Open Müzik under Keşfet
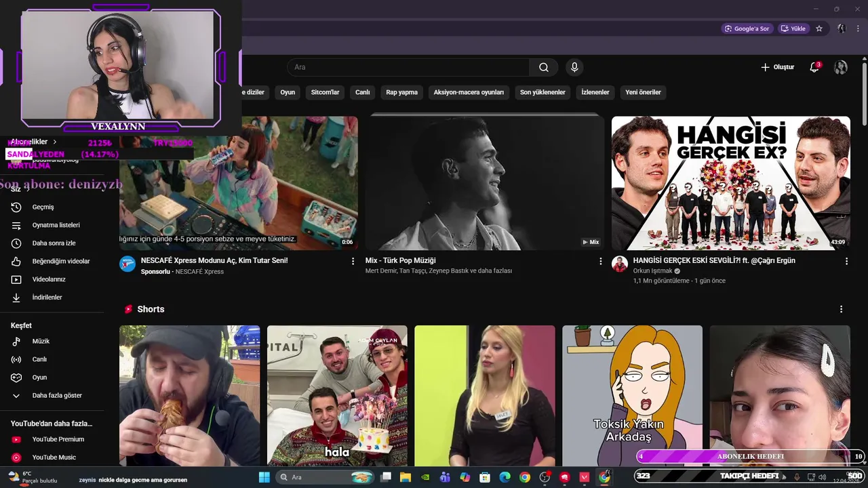 53,341
